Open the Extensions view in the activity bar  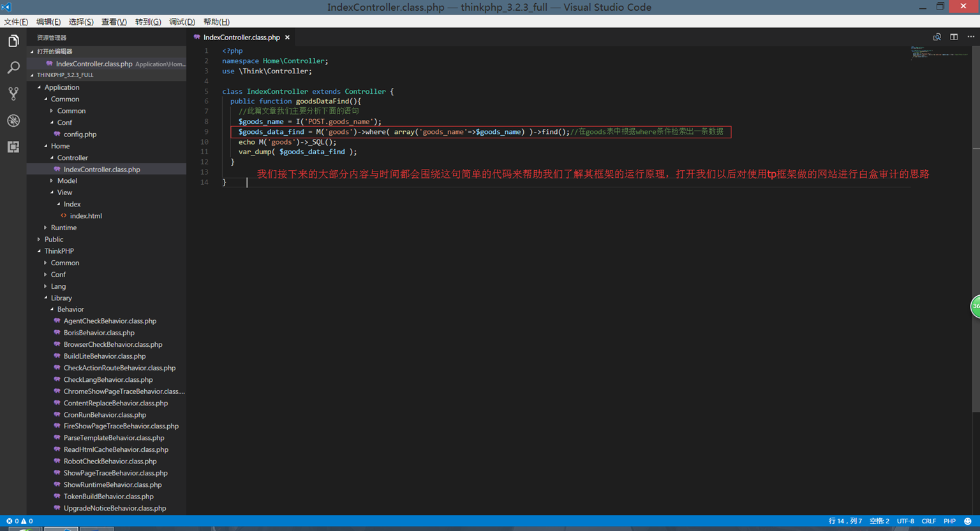(x=13, y=147)
